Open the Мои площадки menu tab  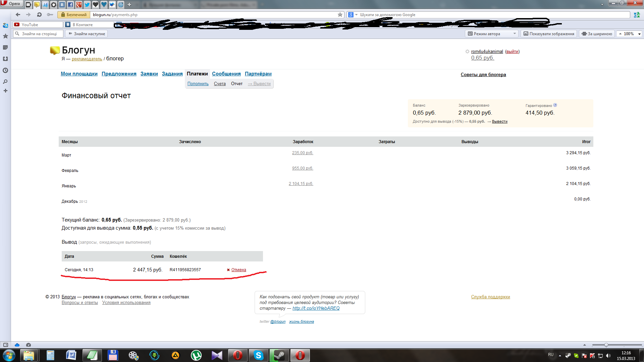(79, 74)
